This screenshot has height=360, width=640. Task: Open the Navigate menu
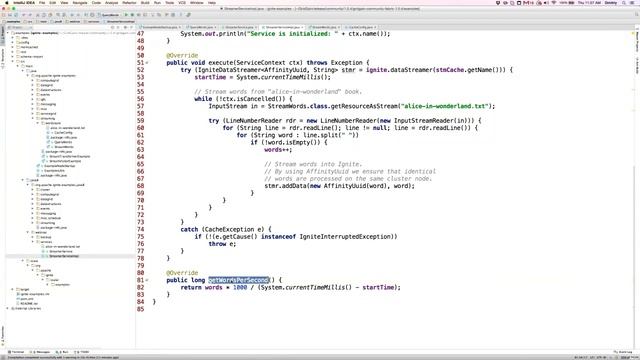click(80, 2)
